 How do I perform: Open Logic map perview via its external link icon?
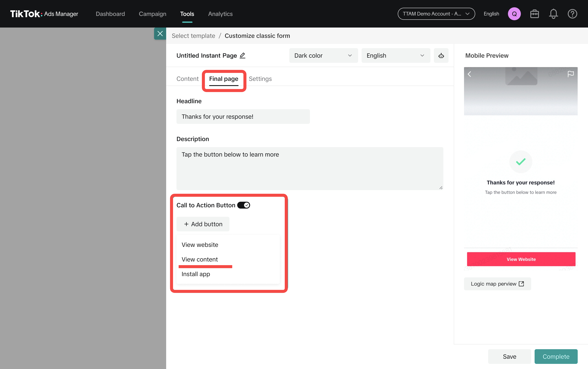click(x=521, y=284)
